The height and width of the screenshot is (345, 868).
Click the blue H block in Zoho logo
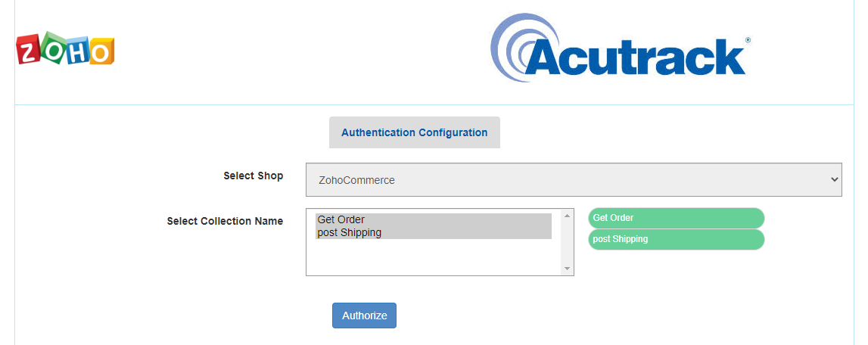point(78,51)
